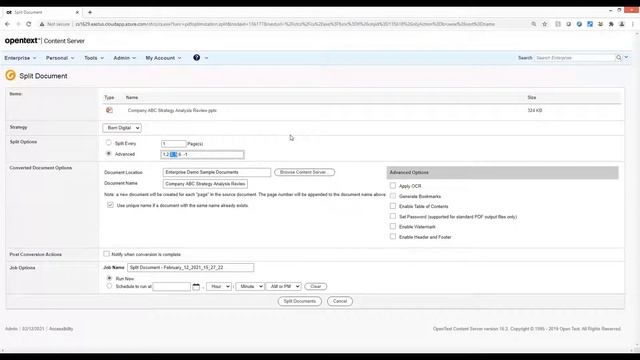Expand the help menu arrow
Image resolution: width=640 pixels, height=360 pixels.
pos(207,58)
